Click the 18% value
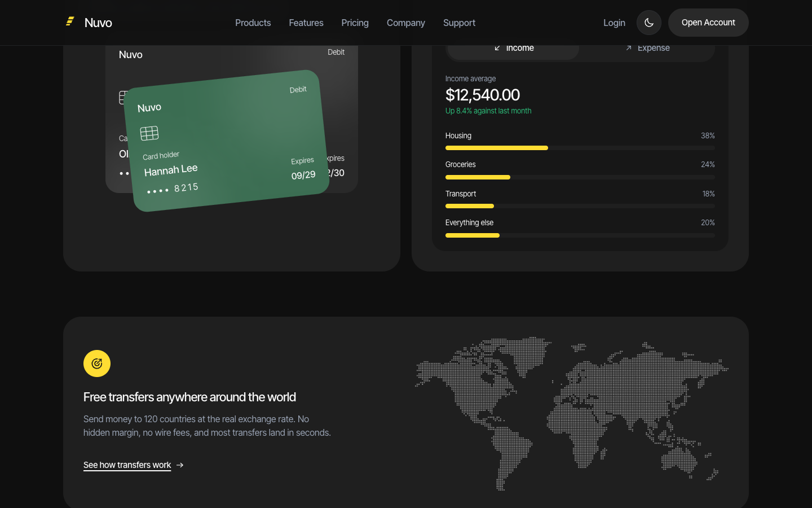Viewport: 812px width, 508px height. [x=709, y=194]
